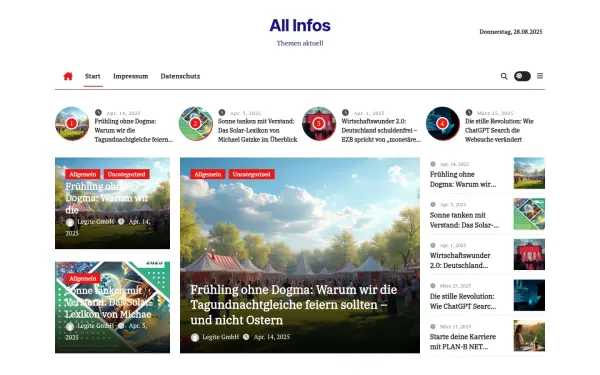The image size is (600, 375).
Task: Select the Start menu item
Action: pos(93,76)
